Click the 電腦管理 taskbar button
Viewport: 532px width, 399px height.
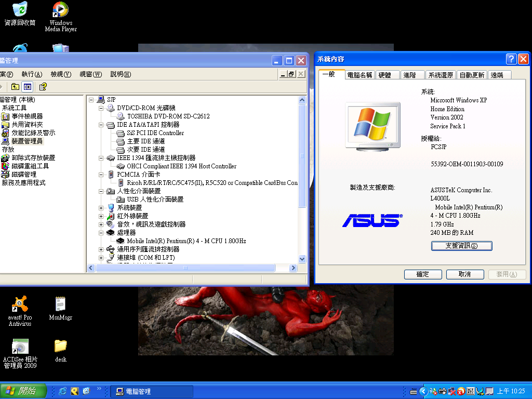(x=152, y=392)
